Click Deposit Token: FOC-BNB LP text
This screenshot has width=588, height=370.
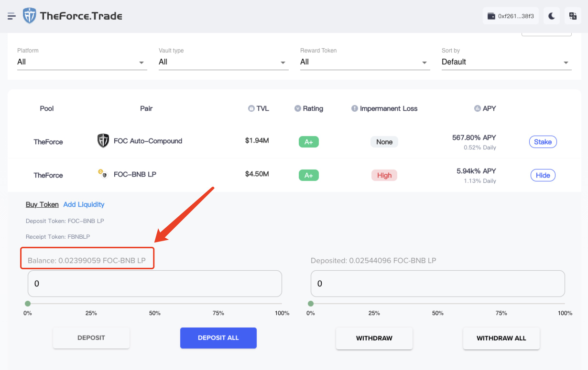coord(65,221)
